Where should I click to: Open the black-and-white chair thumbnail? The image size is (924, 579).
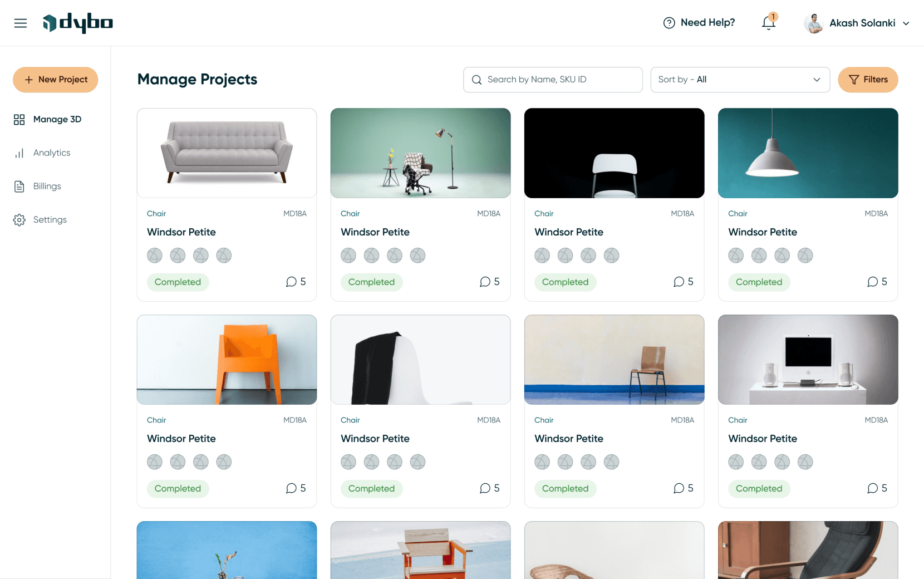pos(420,360)
